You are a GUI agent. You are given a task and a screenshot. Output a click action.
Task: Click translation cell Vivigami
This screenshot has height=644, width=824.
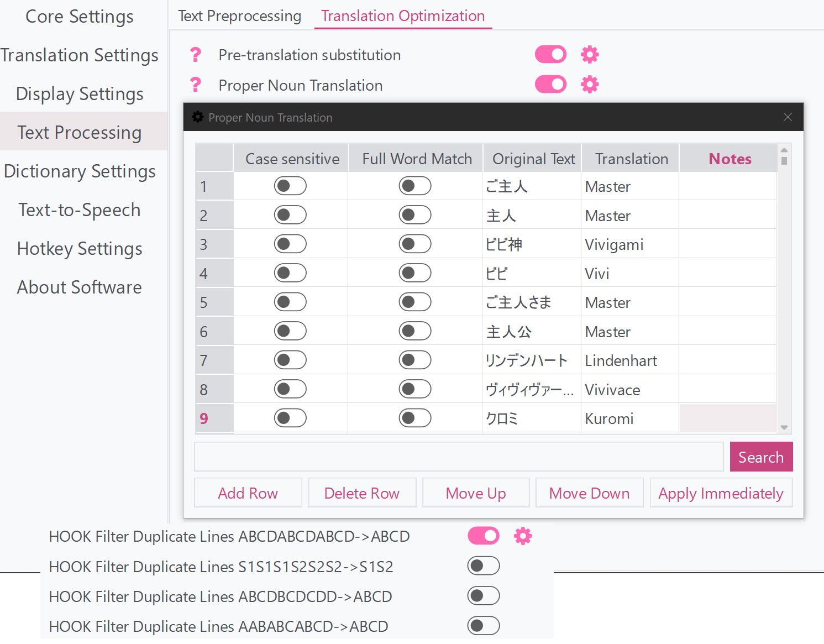coord(630,244)
